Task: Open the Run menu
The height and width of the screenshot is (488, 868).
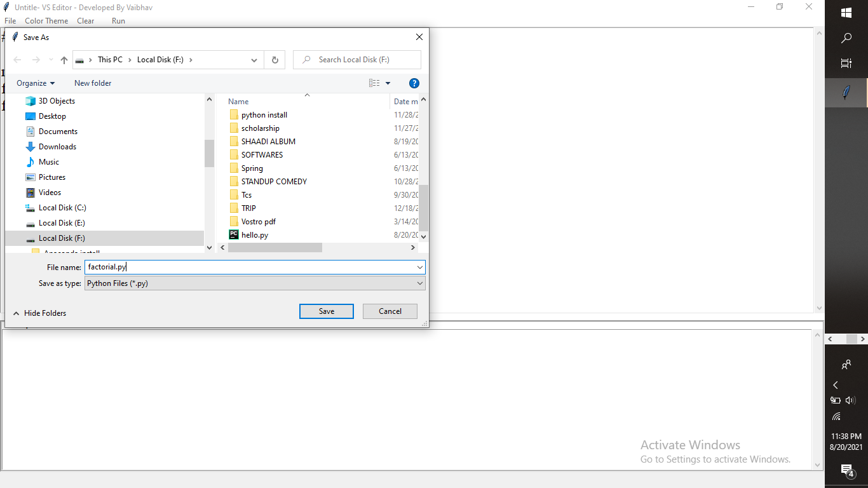Action: coord(118,20)
